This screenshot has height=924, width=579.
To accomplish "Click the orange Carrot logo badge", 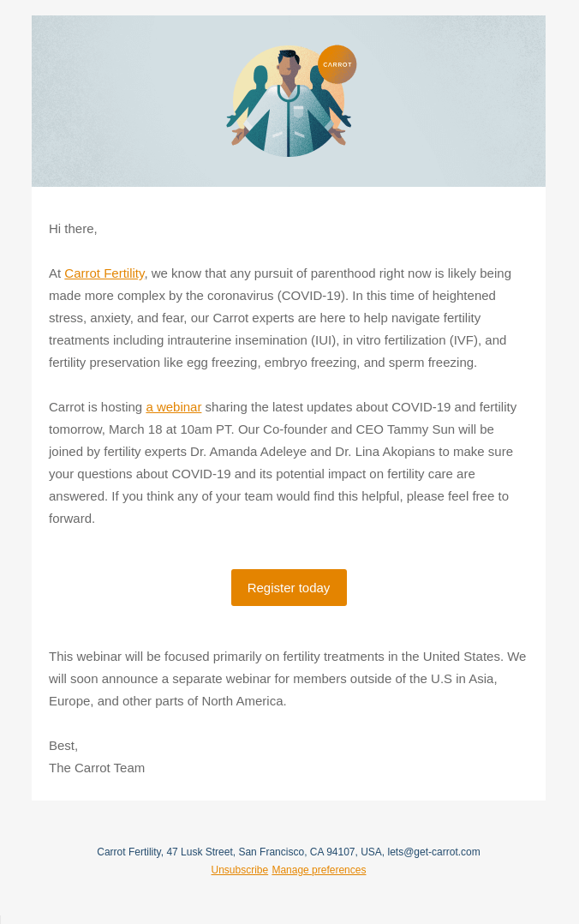I will [337, 64].
